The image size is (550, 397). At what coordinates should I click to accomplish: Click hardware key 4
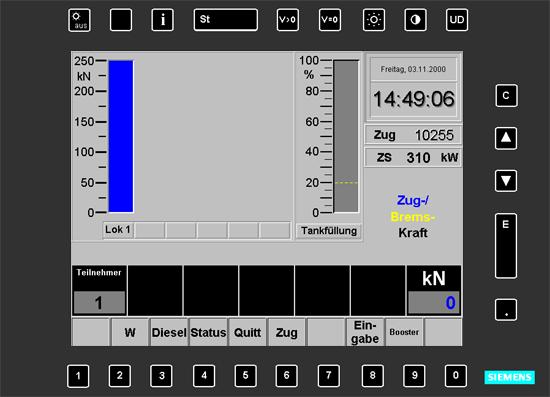pos(204,376)
